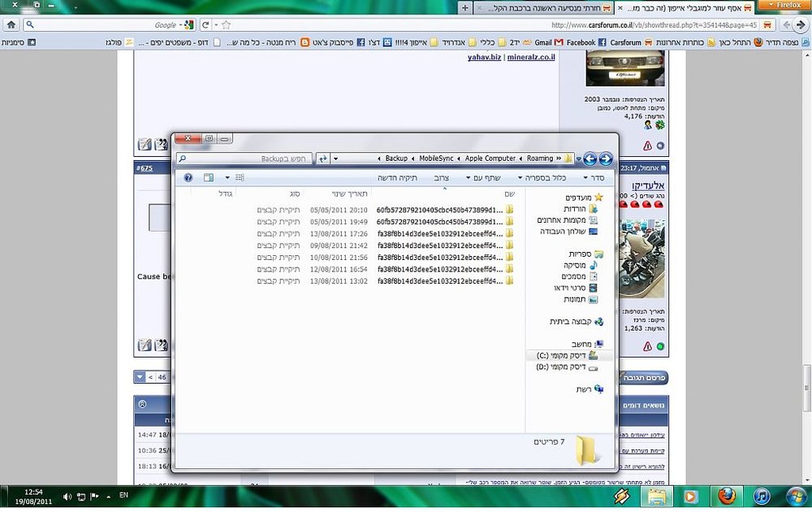Open the שתף עם share menu
The width and height of the screenshot is (812, 512).
pos(483,178)
